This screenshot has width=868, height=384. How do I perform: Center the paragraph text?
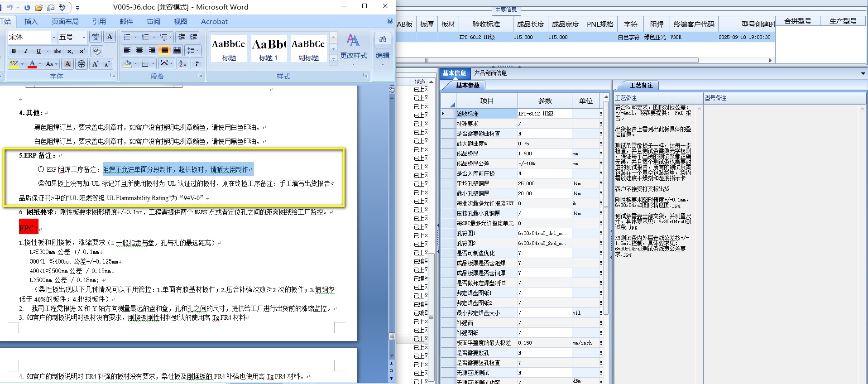139,50
